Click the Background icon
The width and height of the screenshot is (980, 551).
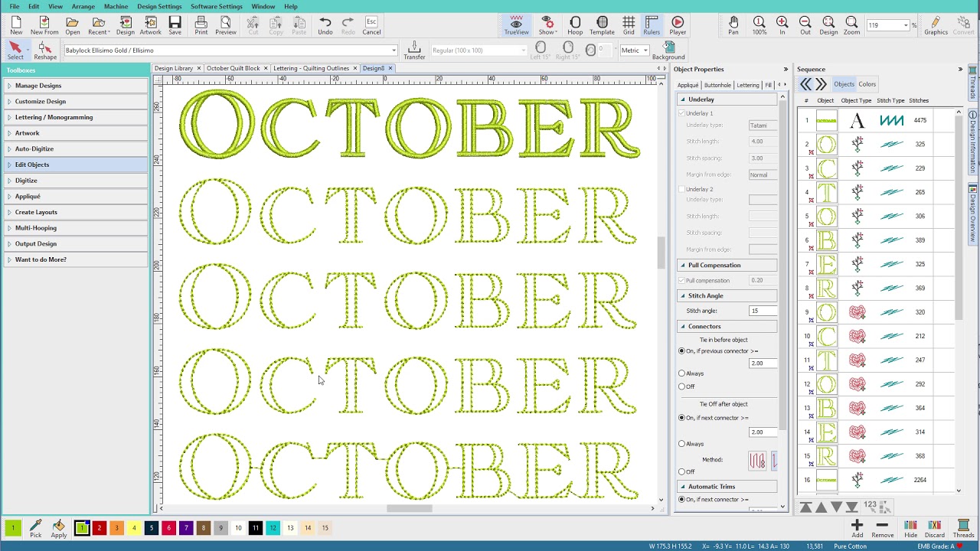tap(668, 51)
